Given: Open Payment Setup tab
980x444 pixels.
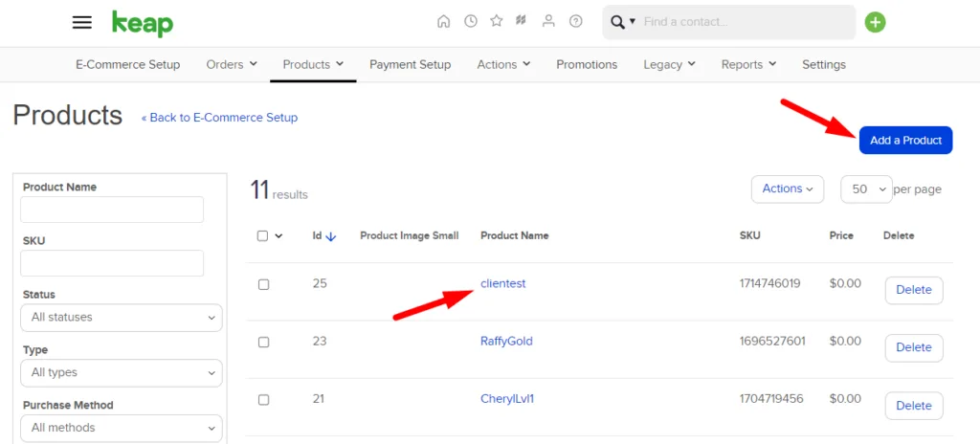Looking at the screenshot, I should [410, 64].
